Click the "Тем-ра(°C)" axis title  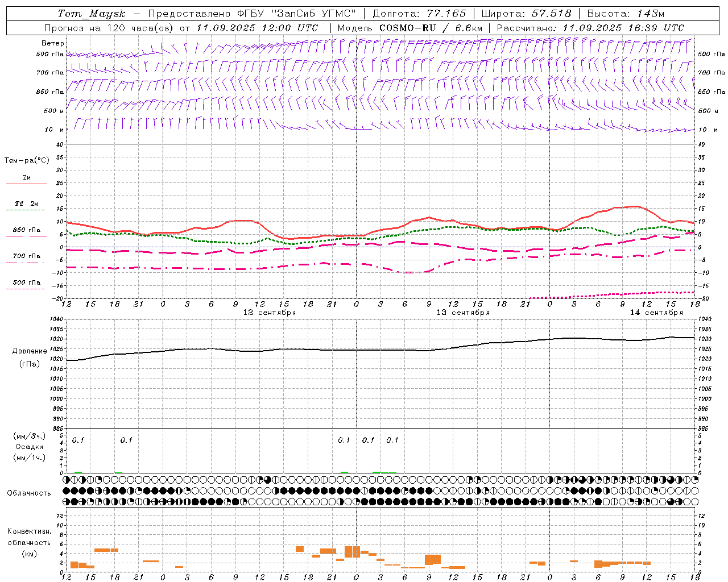27,161
